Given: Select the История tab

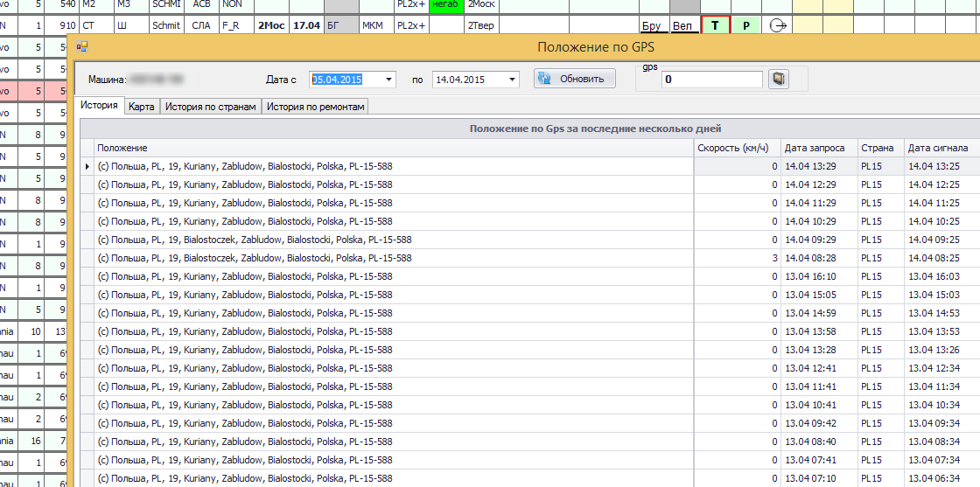Looking at the screenshot, I should (x=99, y=106).
